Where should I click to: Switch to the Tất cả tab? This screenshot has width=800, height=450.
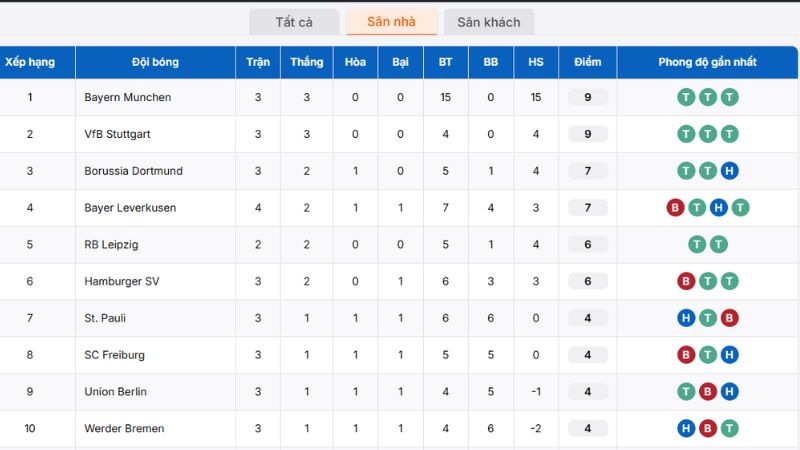[294, 22]
